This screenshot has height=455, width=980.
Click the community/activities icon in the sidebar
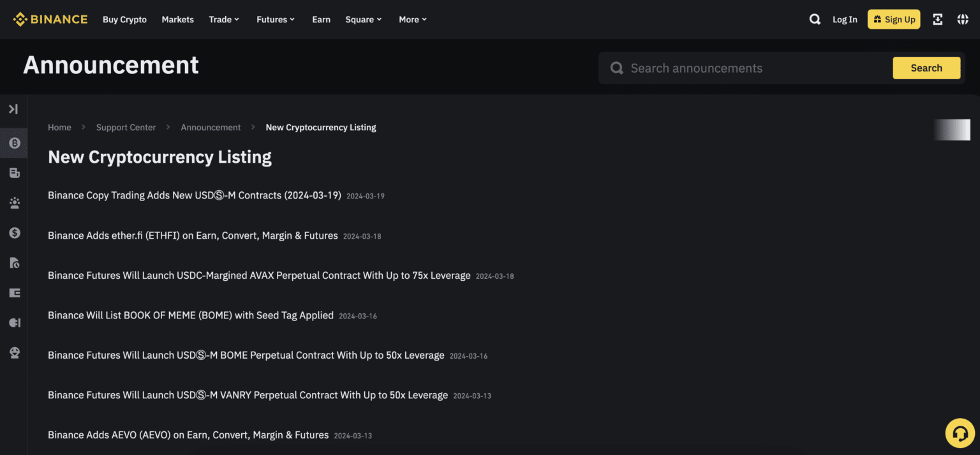tap(14, 203)
